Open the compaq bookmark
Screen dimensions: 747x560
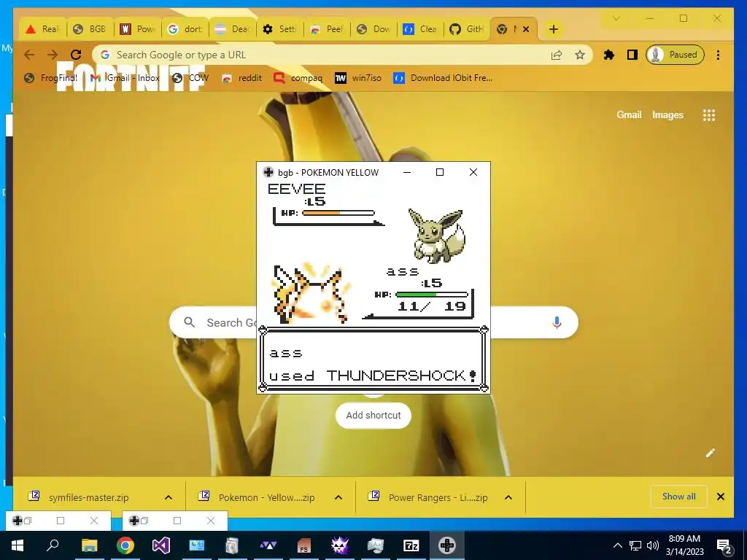point(298,77)
